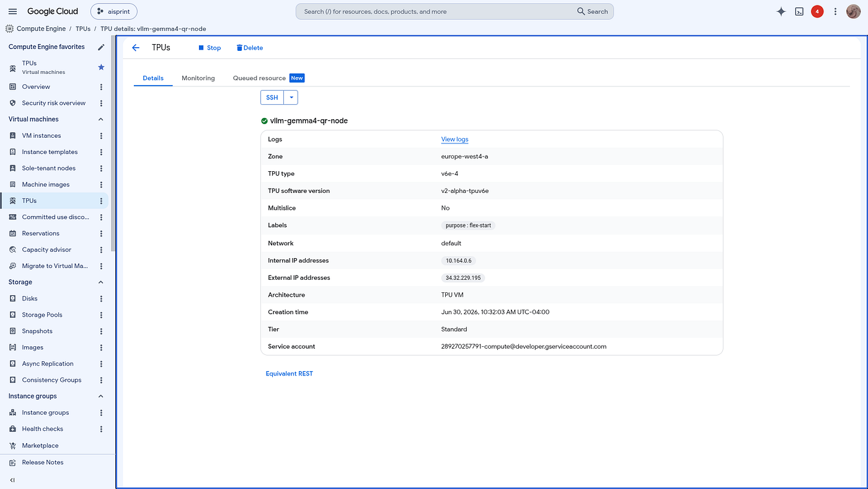Click internal IP address 10.164.0.6
The image size is (868, 489).
tap(459, 261)
